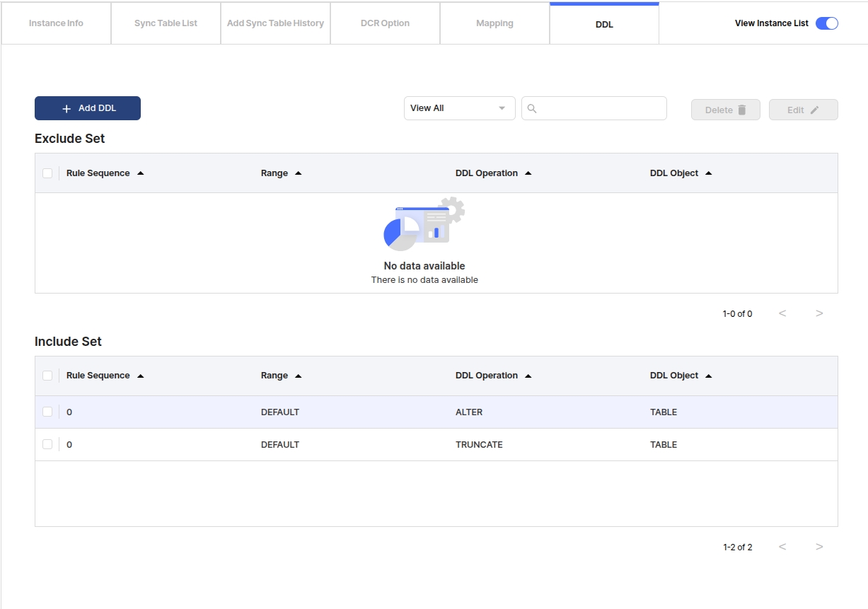Click the Add DDL button
The width and height of the screenshot is (868, 609).
[88, 108]
